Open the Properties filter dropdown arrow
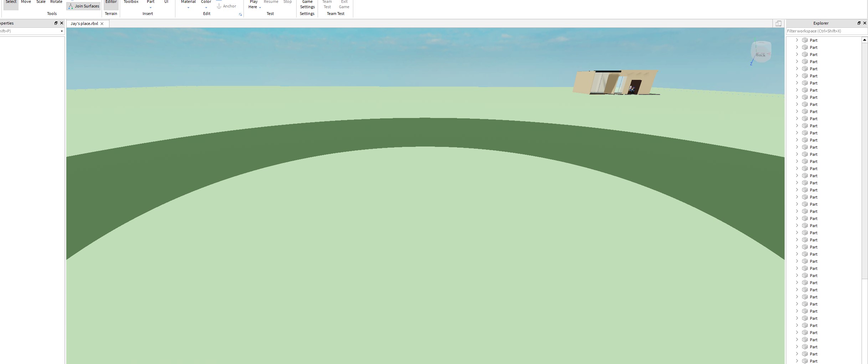 pos(62,31)
